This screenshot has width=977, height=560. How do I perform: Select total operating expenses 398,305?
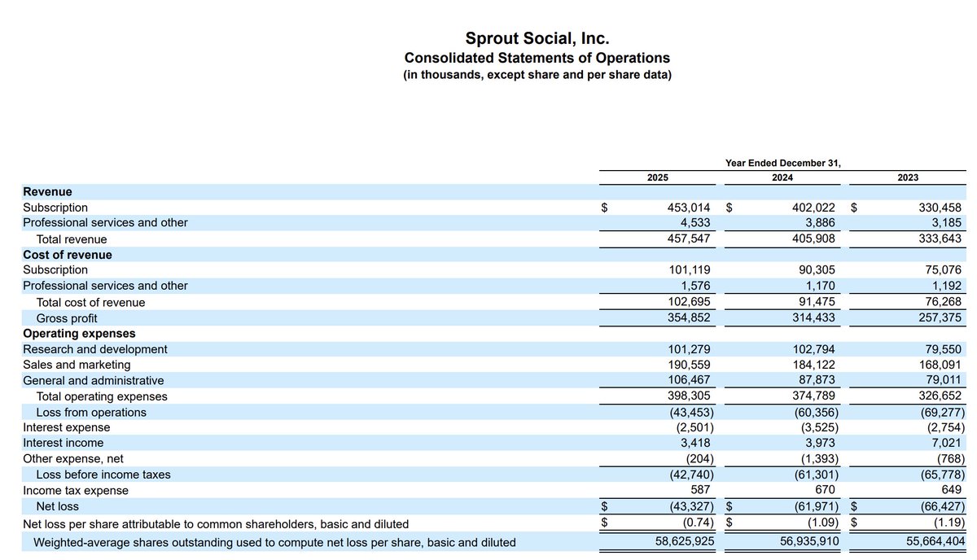point(689,396)
